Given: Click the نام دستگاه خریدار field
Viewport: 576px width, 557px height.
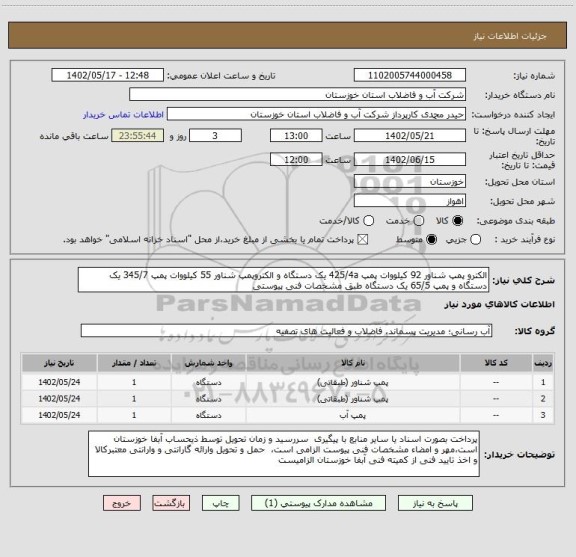Looking at the screenshot, I should (x=298, y=95).
